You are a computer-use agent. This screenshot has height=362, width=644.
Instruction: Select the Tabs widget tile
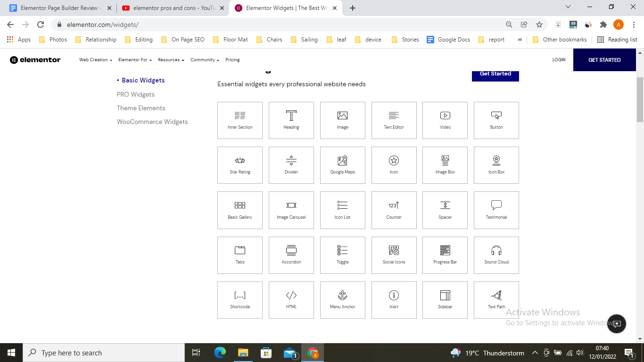point(240,255)
